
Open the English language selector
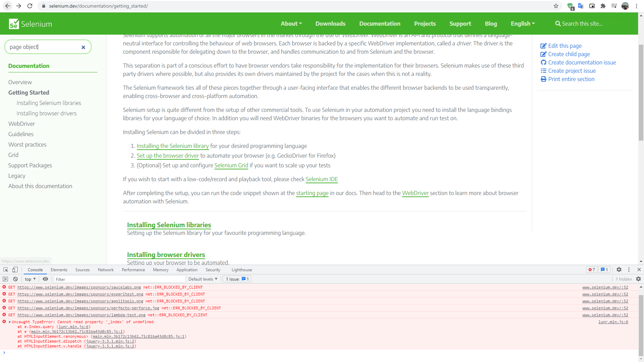[x=522, y=24]
